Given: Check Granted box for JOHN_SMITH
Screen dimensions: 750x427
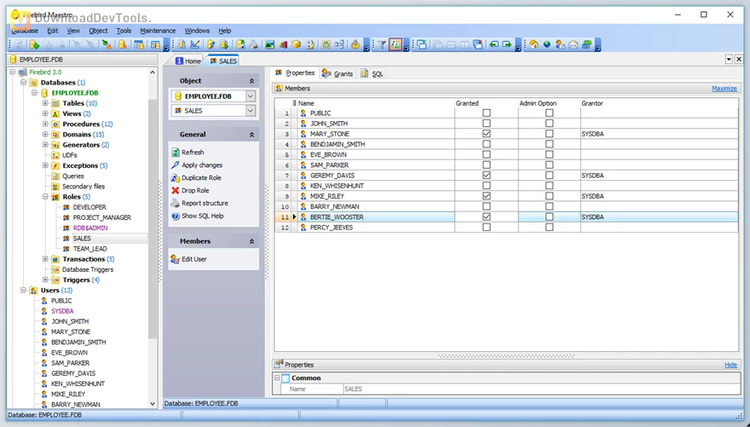Looking at the screenshot, I should click(x=486, y=123).
